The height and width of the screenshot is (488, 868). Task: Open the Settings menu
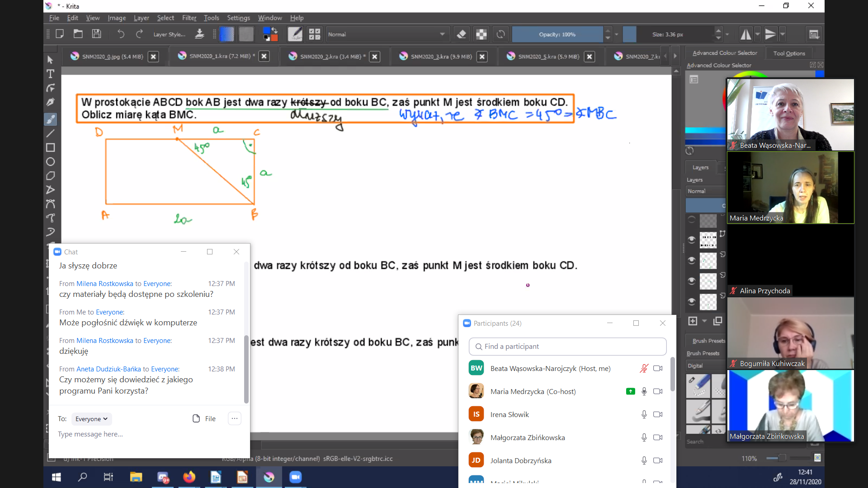coord(238,18)
